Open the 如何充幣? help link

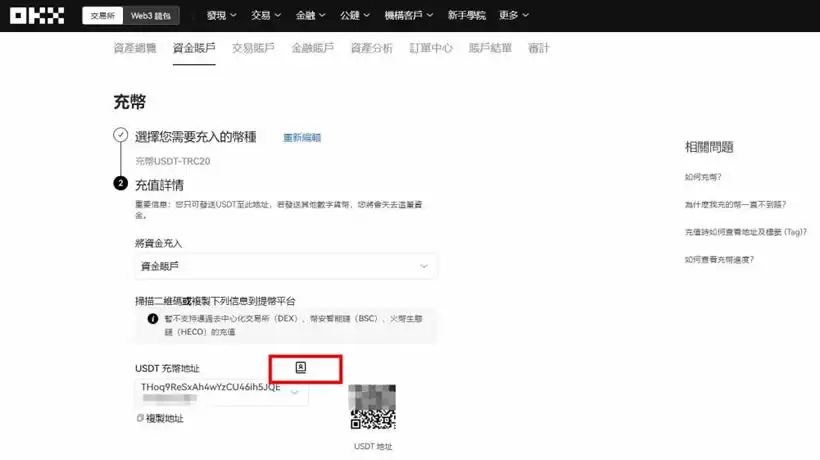coord(703,177)
